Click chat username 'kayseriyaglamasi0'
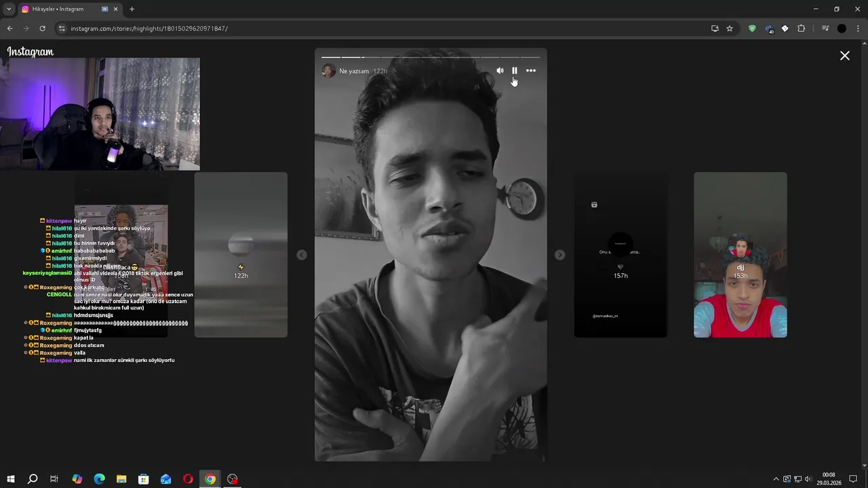Viewport: 868px width, 488px height. coord(47,273)
